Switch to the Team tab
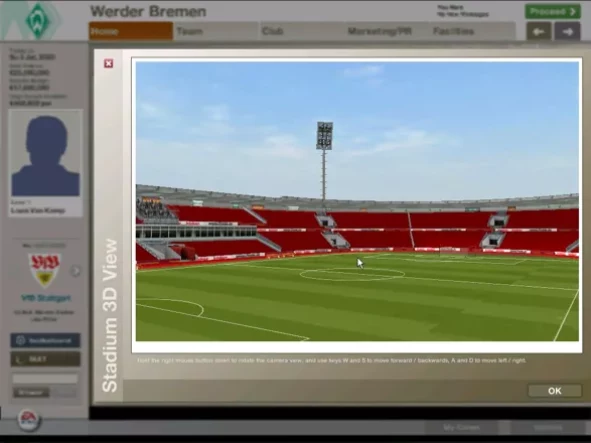The image size is (591, 443). pyautogui.click(x=216, y=31)
